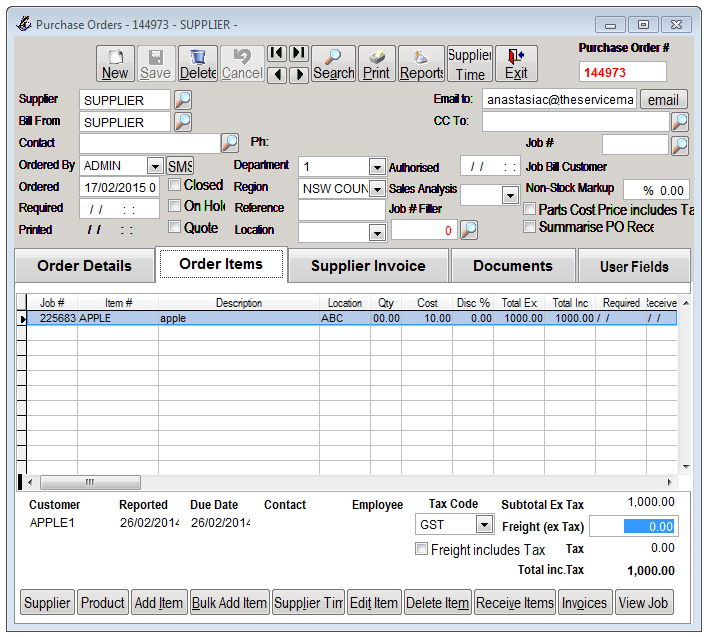Screen dimensions: 706x637
Task: Expand the Tax Code GST dropdown
Action: (484, 525)
